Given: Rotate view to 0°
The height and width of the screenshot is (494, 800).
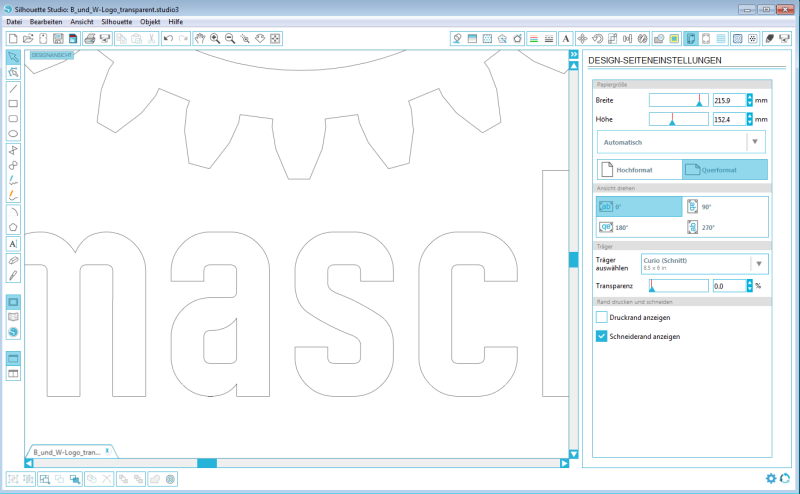Looking at the screenshot, I should [639, 207].
